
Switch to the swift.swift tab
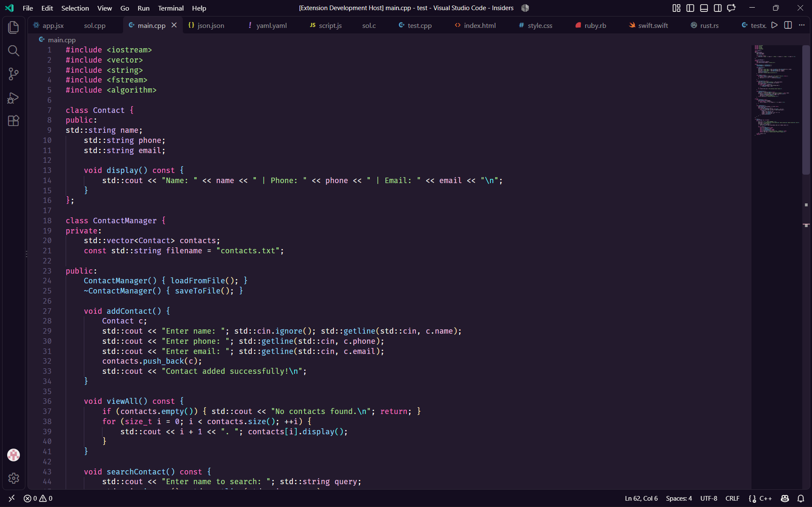649,25
